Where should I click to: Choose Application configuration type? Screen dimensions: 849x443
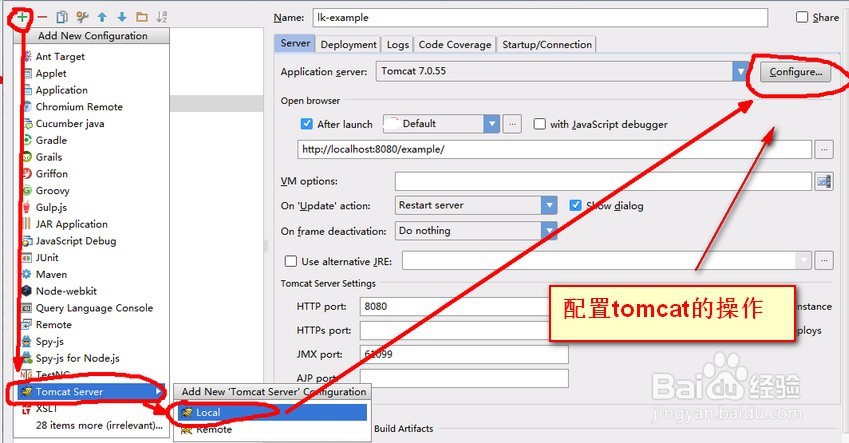[x=61, y=90]
